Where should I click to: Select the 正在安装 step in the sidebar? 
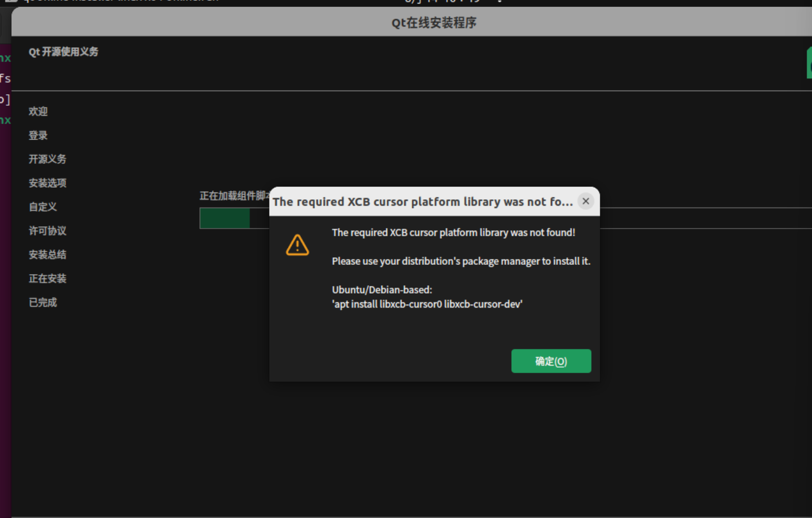pyautogui.click(x=47, y=278)
